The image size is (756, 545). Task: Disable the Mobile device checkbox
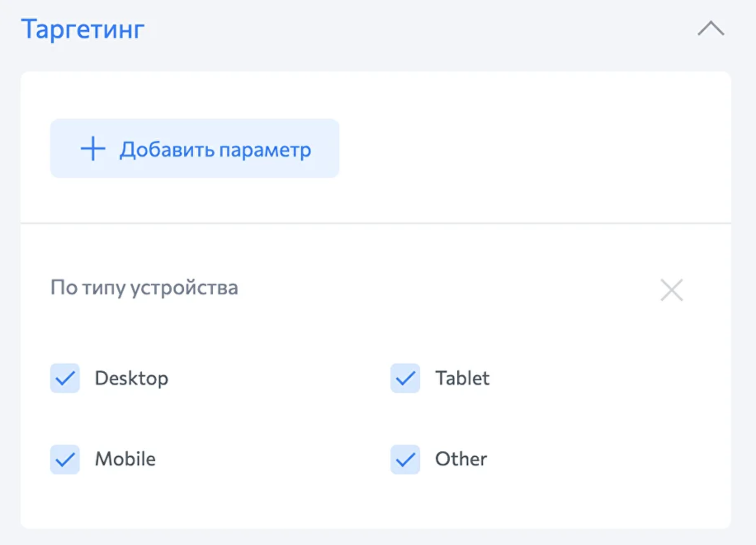pyautogui.click(x=65, y=459)
